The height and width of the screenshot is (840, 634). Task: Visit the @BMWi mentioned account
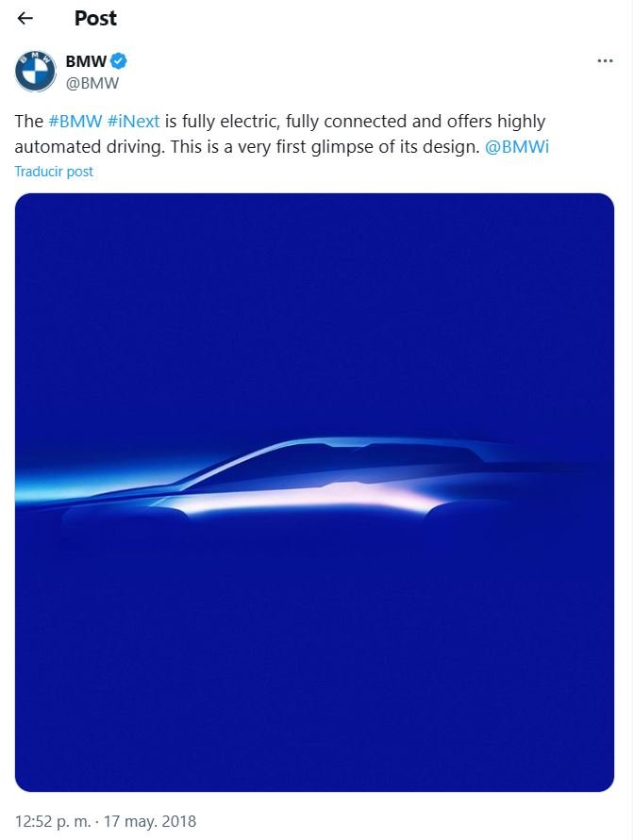[x=518, y=146]
